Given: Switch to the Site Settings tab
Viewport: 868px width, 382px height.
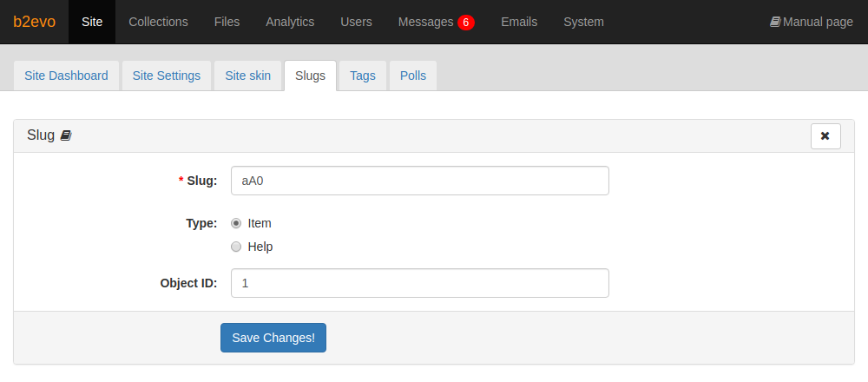Looking at the screenshot, I should click(167, 76).
